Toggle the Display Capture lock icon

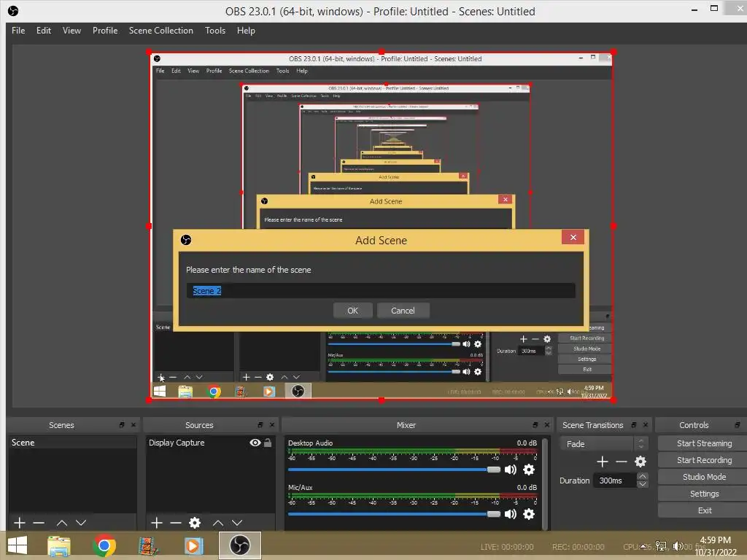pos(268,443)
